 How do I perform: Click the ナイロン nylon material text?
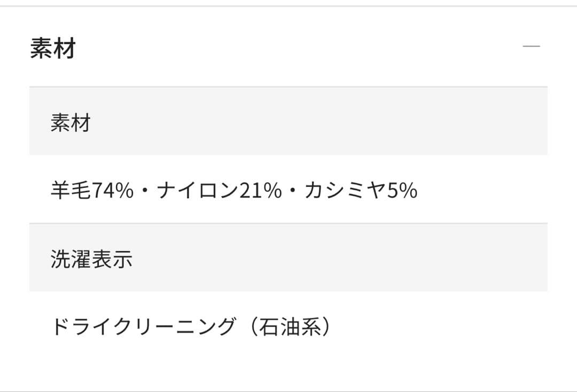[197, 191]
